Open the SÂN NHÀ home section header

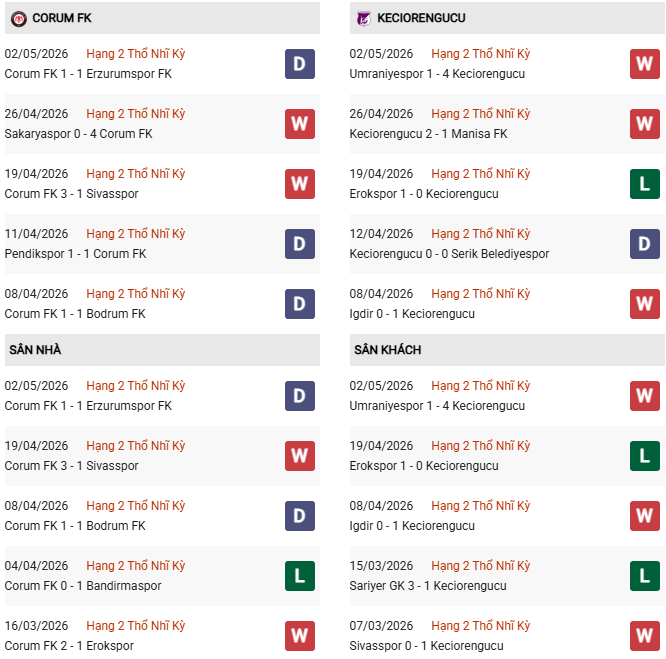pyautogui.click(x=162, y=350)
